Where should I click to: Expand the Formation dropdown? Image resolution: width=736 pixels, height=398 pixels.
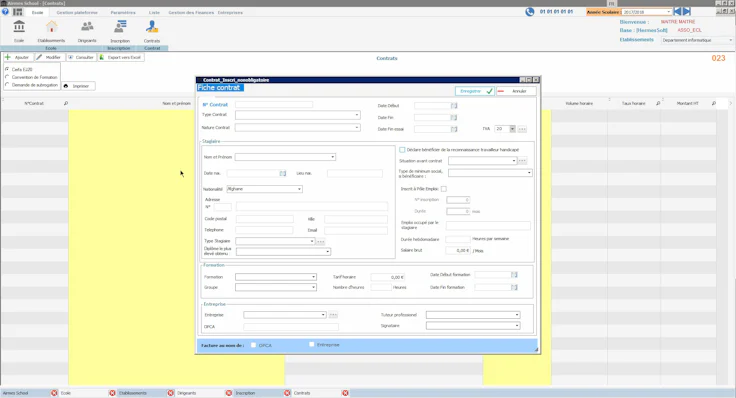tap(314, 277)
